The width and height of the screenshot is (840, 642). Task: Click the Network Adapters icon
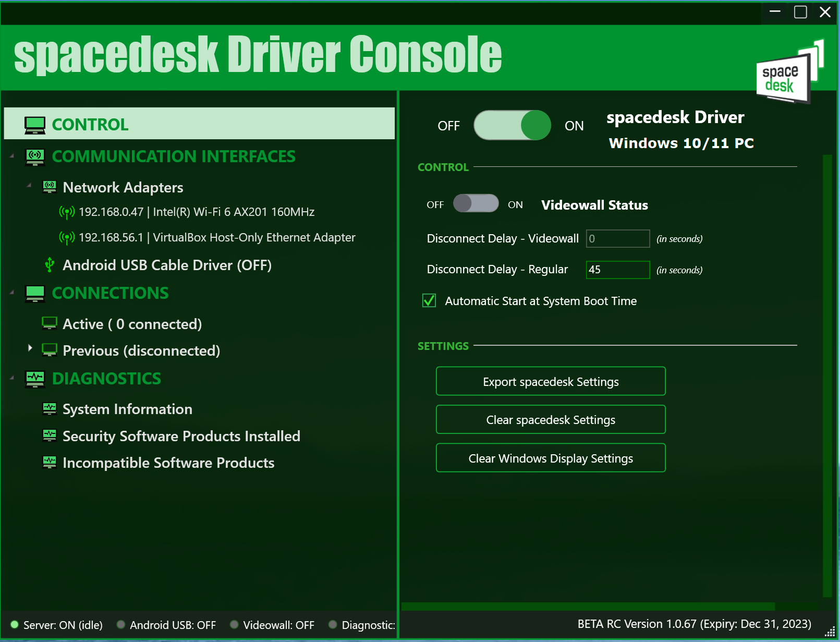pos(50,187)
